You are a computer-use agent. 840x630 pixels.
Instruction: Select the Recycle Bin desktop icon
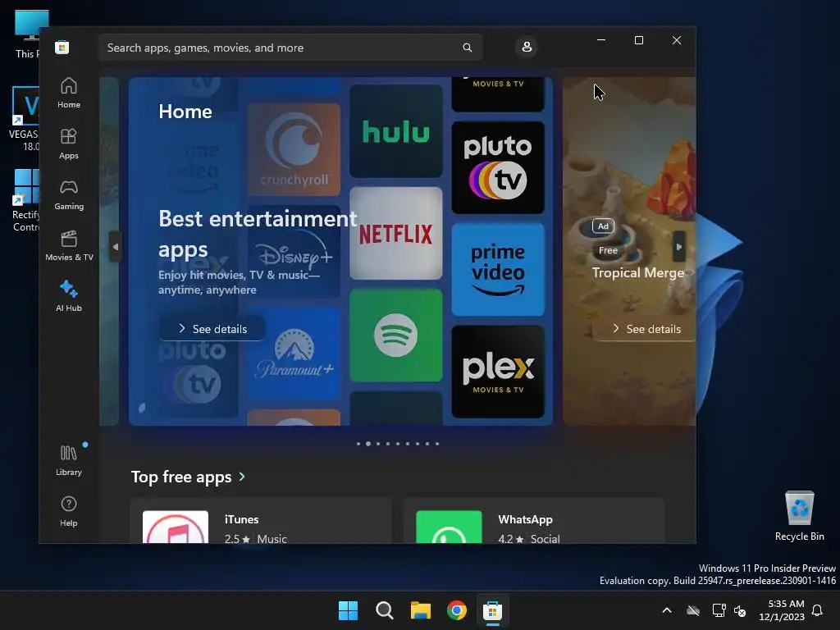tap(799, 516)
